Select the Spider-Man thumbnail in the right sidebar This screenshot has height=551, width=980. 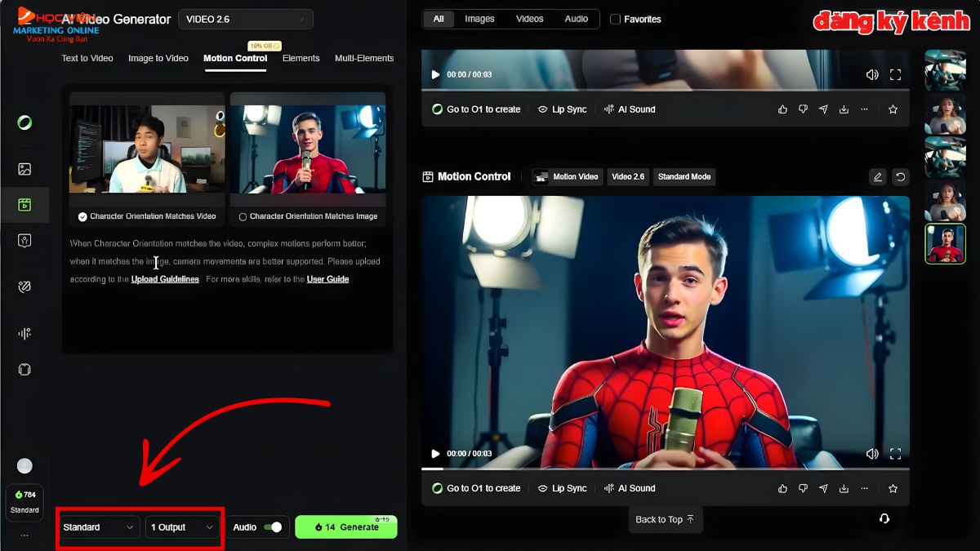945,242
